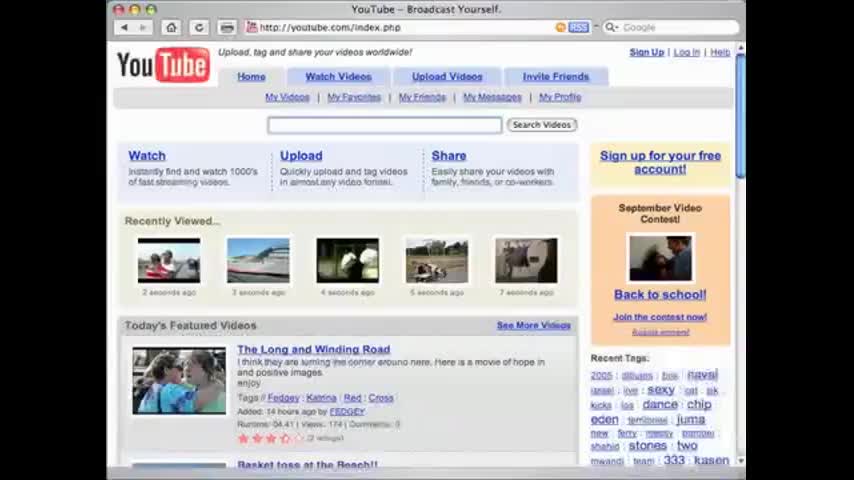The width and height of the screenshot is (854, 480).
Task: Open My Messages submenu link
Action: 492,97
